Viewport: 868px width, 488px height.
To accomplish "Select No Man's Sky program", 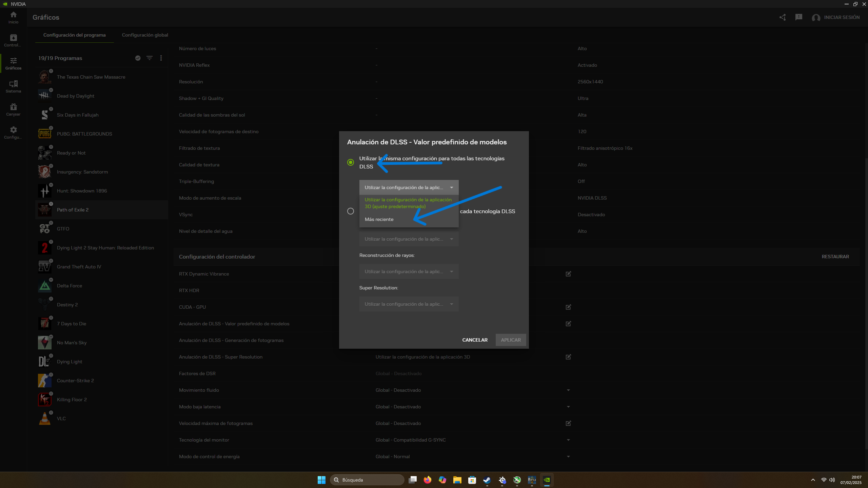I will (x=102, y=343).
